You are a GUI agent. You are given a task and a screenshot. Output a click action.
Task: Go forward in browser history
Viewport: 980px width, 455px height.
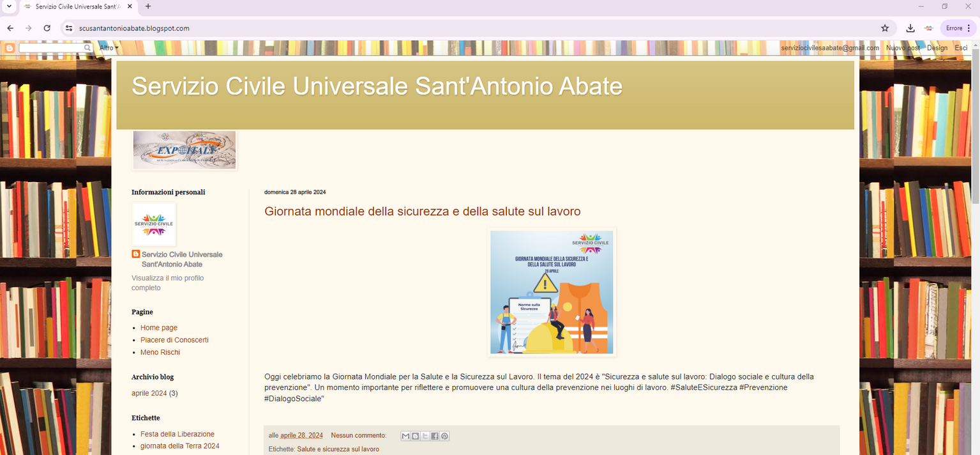[x=28, y=28]
